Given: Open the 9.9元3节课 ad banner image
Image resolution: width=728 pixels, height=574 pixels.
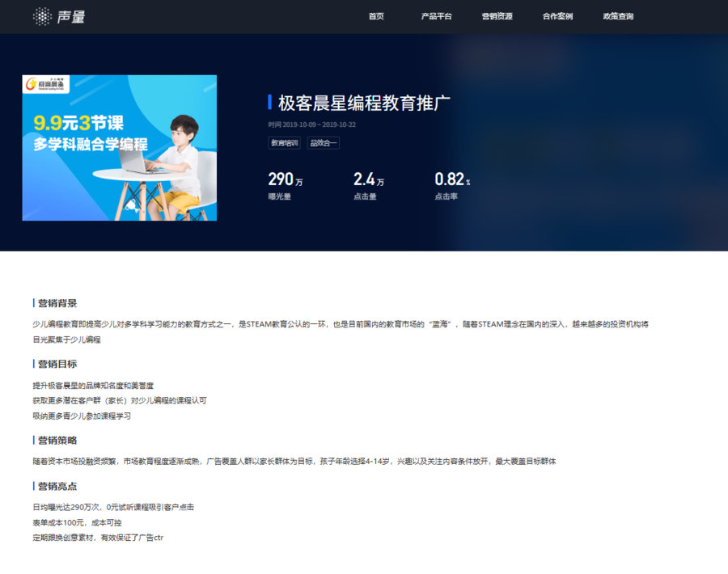Looking at the screenshot, I should point(120,148).
